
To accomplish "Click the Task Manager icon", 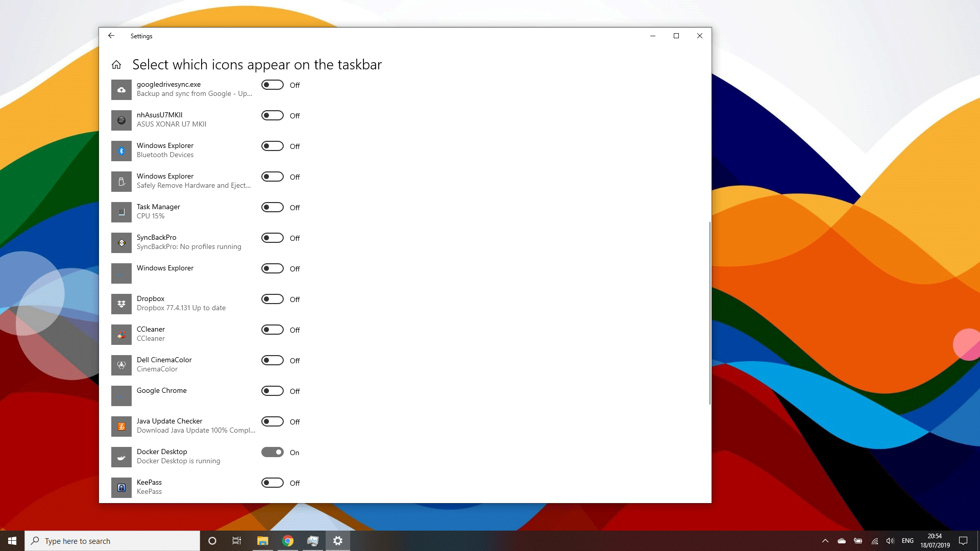I will 121,212.
